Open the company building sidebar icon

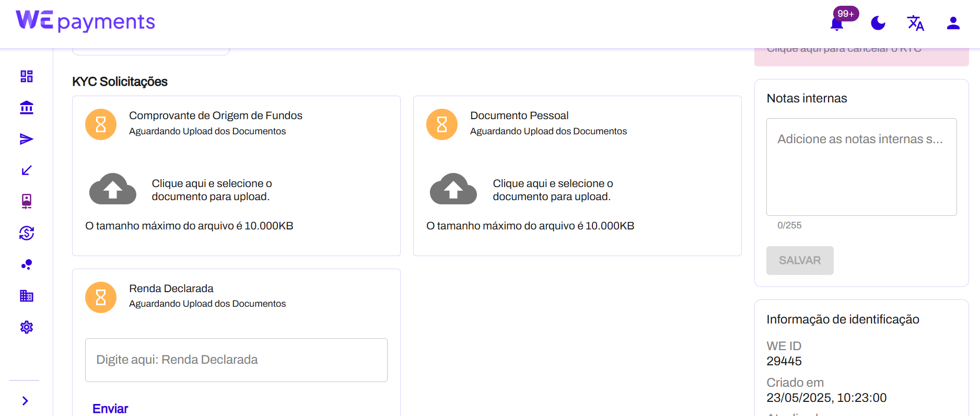click(27, 296)
